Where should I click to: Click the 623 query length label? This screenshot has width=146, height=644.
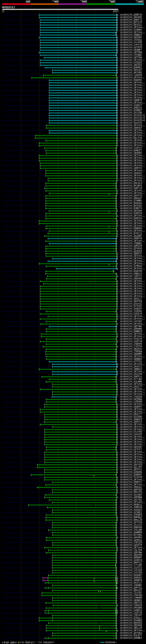(115, 11)
